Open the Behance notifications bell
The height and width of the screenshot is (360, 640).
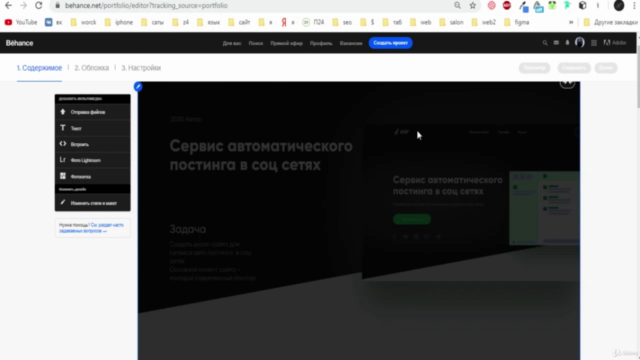567,42
